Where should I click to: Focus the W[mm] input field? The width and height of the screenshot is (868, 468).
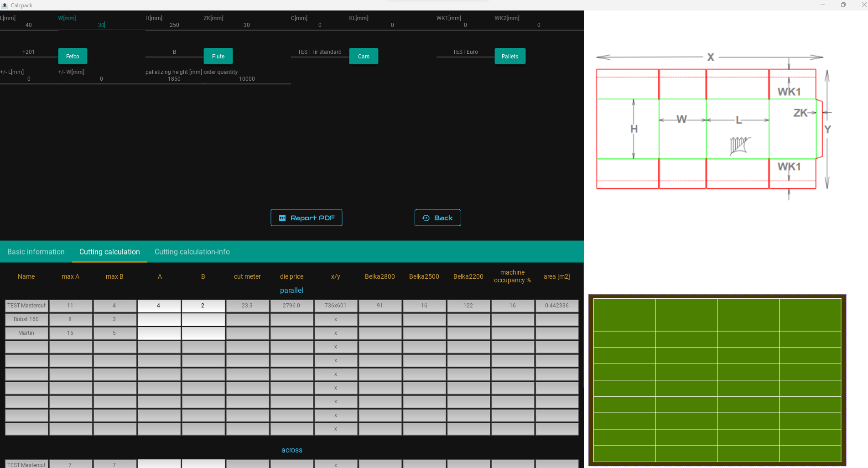101,25
